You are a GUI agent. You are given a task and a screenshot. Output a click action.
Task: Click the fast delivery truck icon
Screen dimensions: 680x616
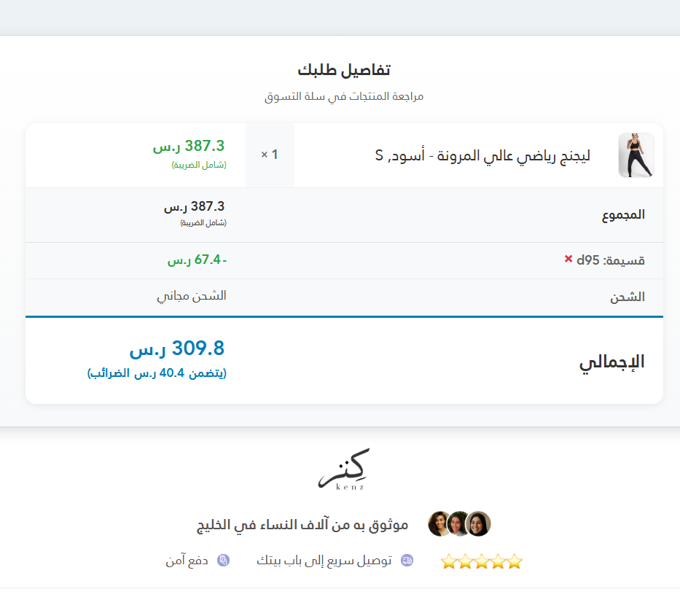407,560
